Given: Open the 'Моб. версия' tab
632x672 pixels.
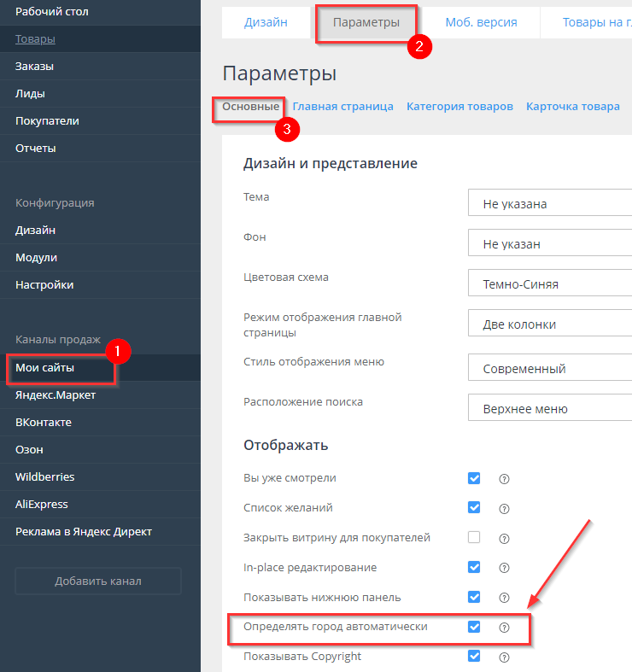Looking at the screenshot, I should pos(481,22).
